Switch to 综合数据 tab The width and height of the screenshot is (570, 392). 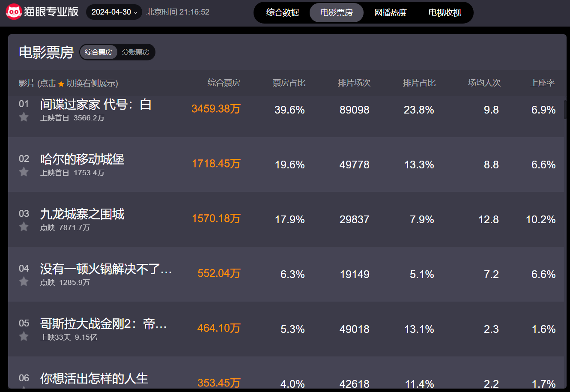pyautogui.click(x=283, y=12)
